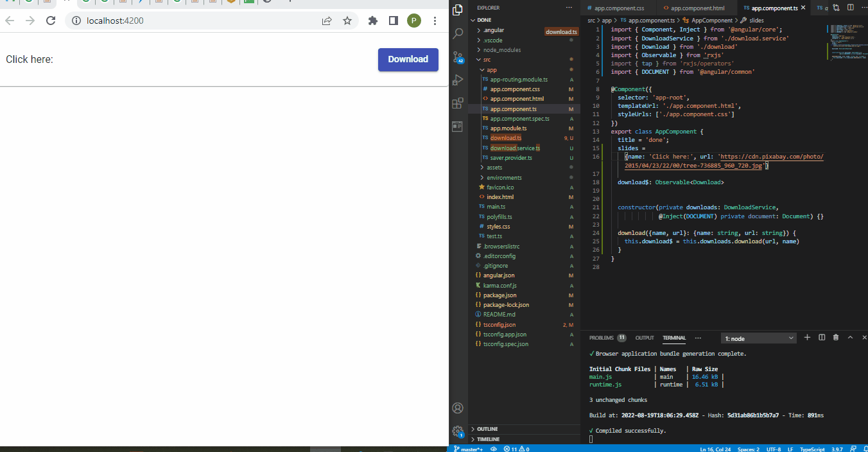This screenshot has height=452, width=868.
Task: Create a new terminal with plus icon
Action: [x=807, y=338]
